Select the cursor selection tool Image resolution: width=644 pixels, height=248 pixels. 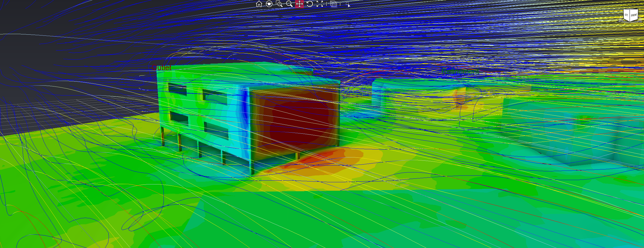(348, 4)
